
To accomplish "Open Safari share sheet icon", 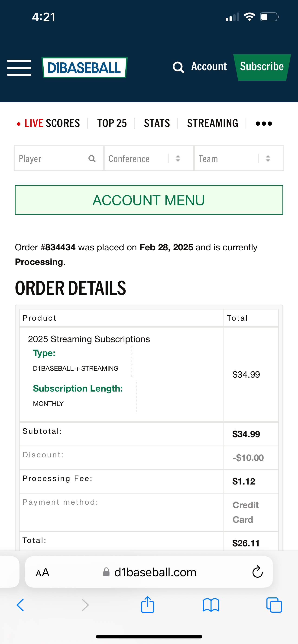I will 148,605.
